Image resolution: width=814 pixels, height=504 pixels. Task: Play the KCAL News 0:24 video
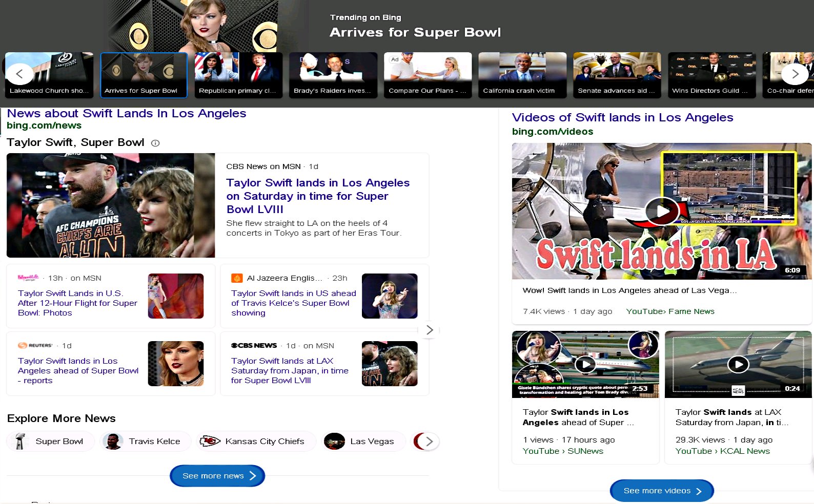pos(738,364)
